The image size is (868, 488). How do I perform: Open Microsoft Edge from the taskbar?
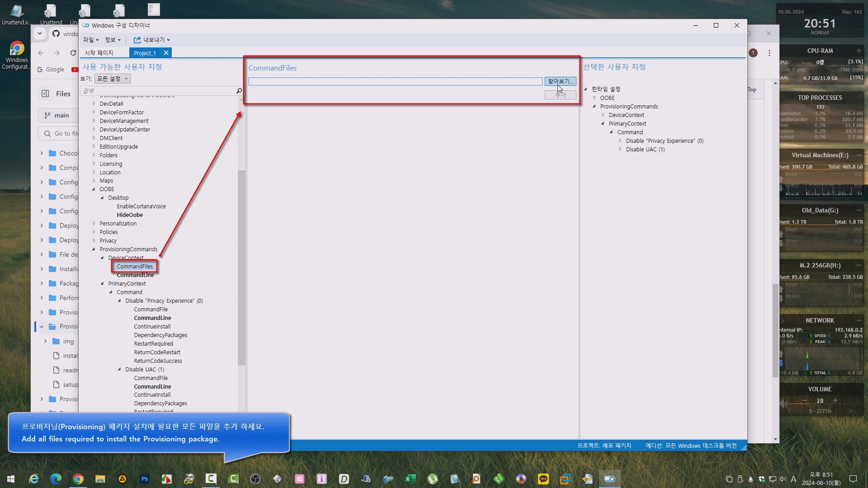click(x=56, y=479)
